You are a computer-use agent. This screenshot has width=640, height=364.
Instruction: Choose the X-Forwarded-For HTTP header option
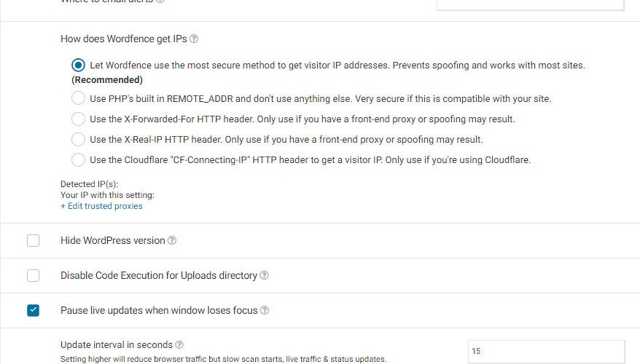click(x=78, y=119)
